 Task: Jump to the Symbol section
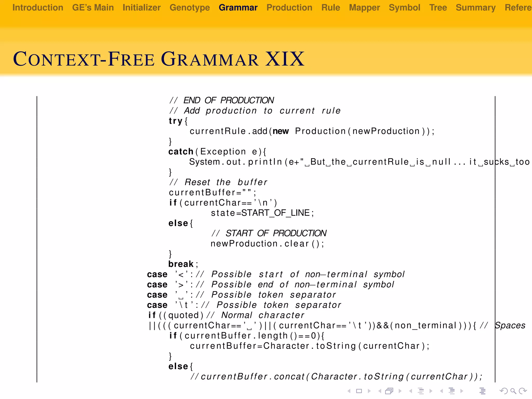(x=404, y=8)
